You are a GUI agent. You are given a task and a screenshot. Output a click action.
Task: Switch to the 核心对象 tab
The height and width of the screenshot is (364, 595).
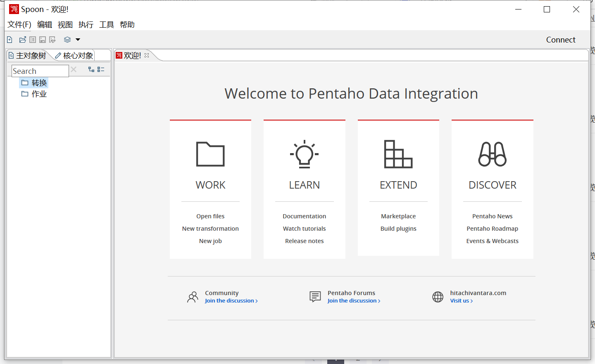[x=74, y=55]
